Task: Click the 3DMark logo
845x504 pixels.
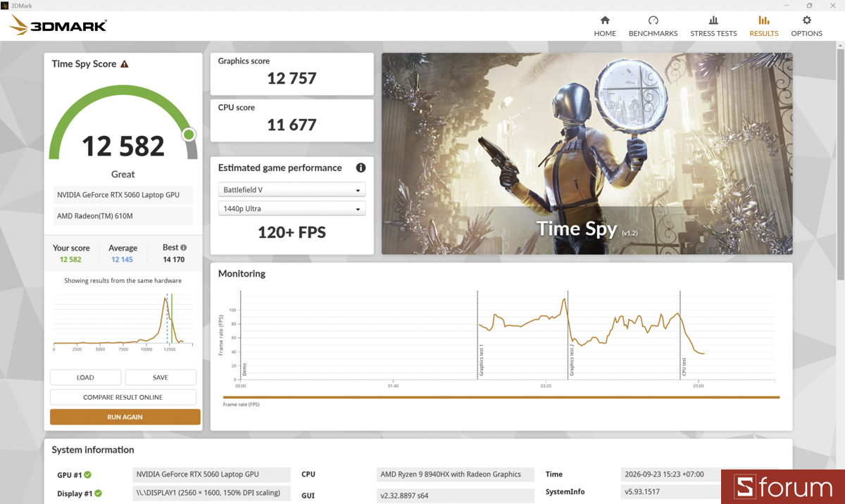Action: tap(58, 26)
